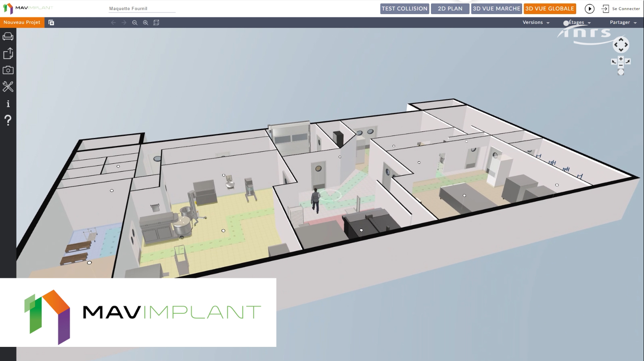Switch to TEST COLLISION mode
Screen dimensions: 644x361
[404, 8]
